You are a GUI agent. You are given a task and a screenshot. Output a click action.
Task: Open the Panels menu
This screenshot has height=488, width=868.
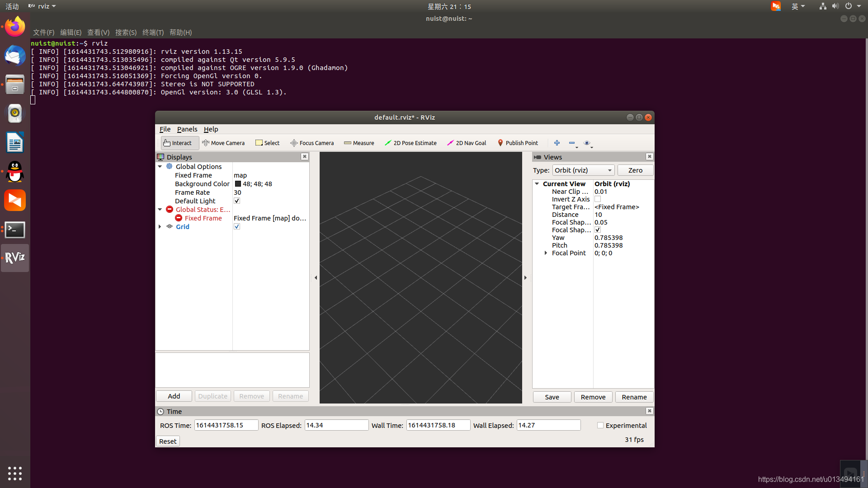[187, 129]
